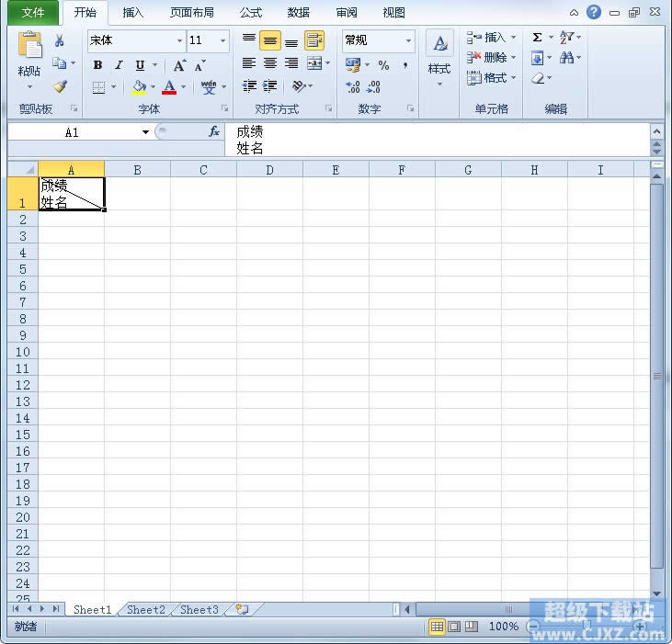Click the 插入 insert cells button
The image size is (672, 644).
[491, 38]
